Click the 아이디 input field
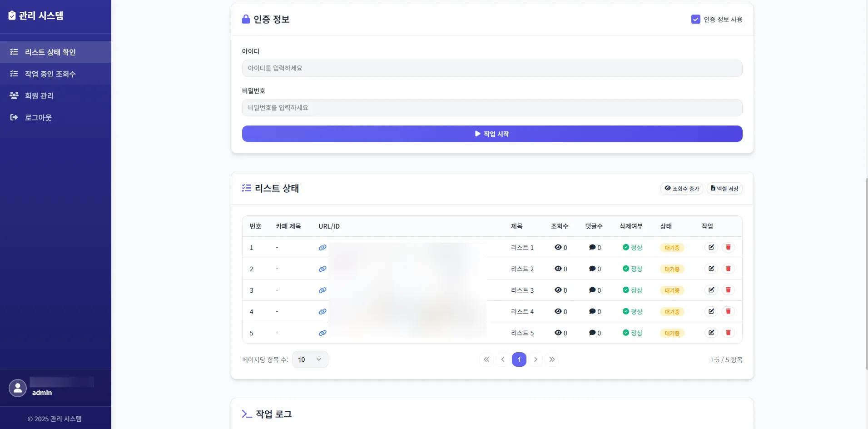868x429 pixels. [491, 68]
